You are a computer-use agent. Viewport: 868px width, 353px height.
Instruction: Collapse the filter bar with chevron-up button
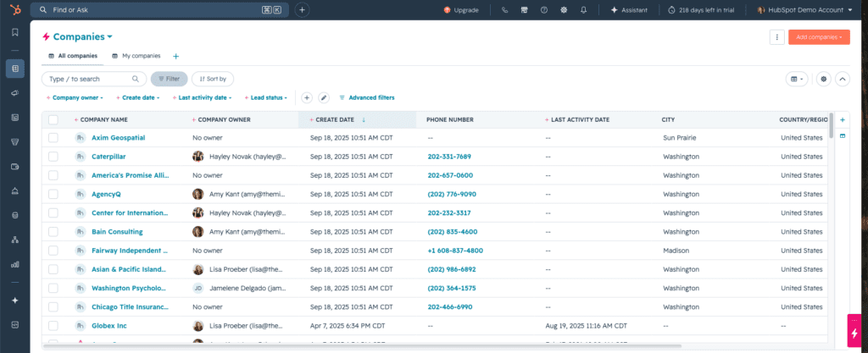[843, 79]
